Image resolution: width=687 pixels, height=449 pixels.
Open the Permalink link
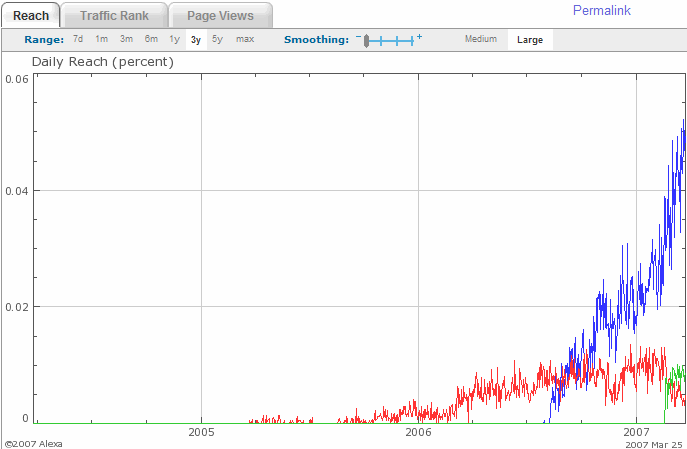coord(602,11)
